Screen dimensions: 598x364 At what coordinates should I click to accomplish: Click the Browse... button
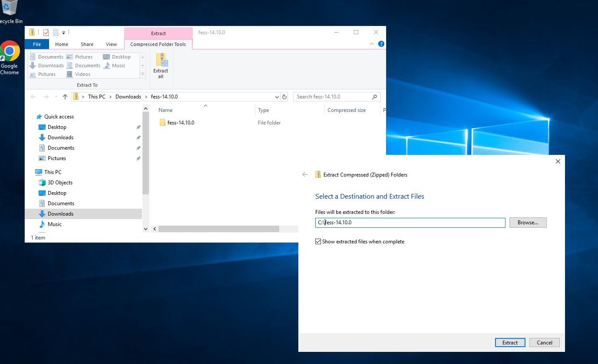[528, 223]
